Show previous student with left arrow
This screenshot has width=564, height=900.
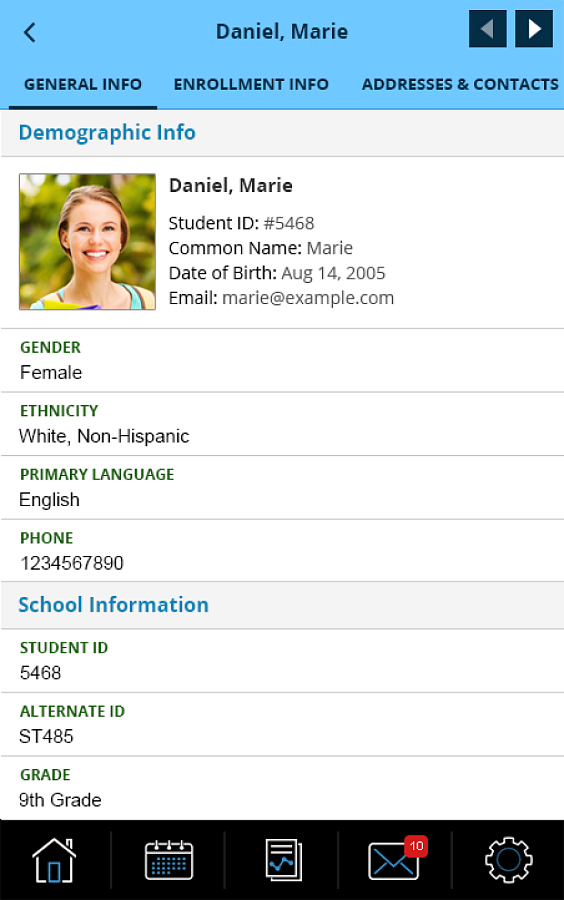(x=488, y=29)
